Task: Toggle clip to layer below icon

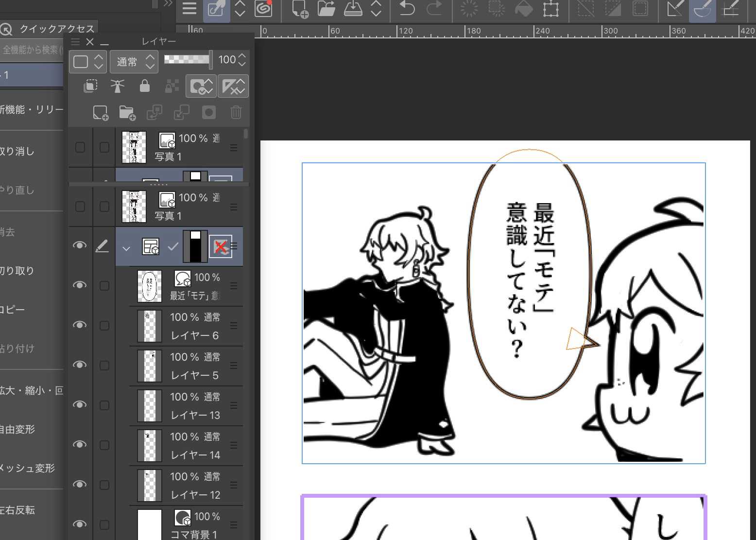Action: click(90, 87)
